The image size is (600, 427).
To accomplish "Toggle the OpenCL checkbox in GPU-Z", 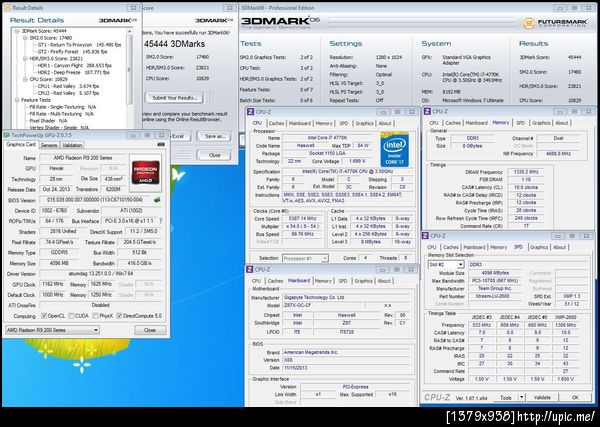I will tap(44, 314).
